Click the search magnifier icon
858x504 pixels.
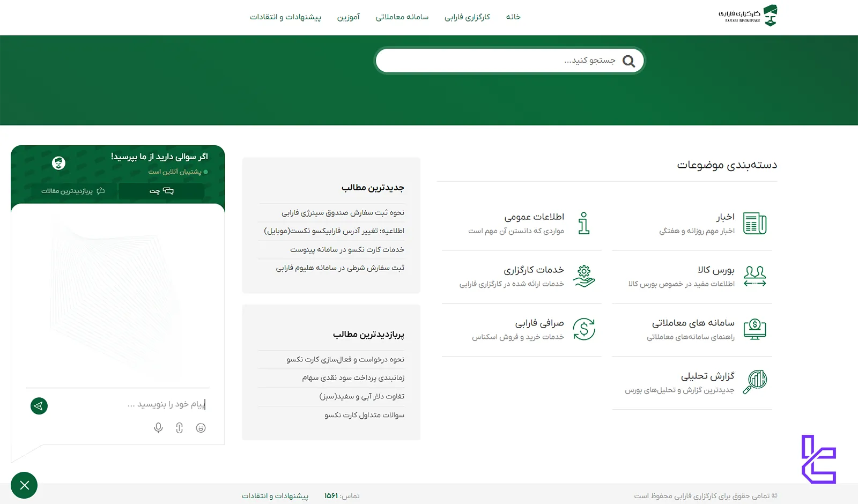tap(628, 61)
